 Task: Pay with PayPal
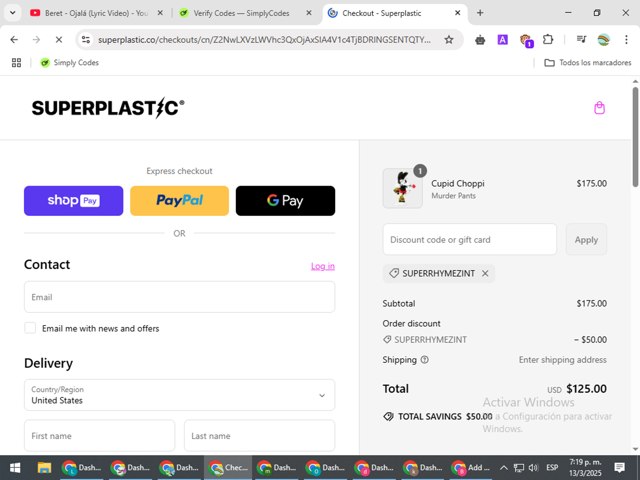point(180,200)
